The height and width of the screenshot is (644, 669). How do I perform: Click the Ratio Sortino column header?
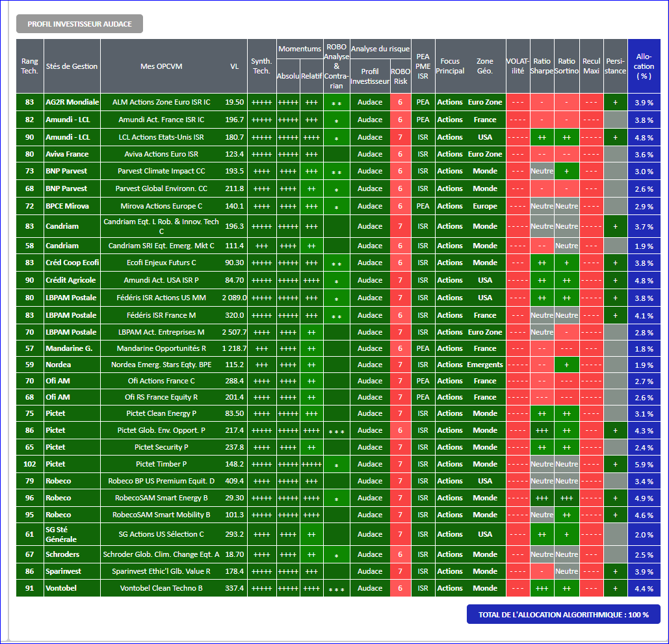click(567, 66)
